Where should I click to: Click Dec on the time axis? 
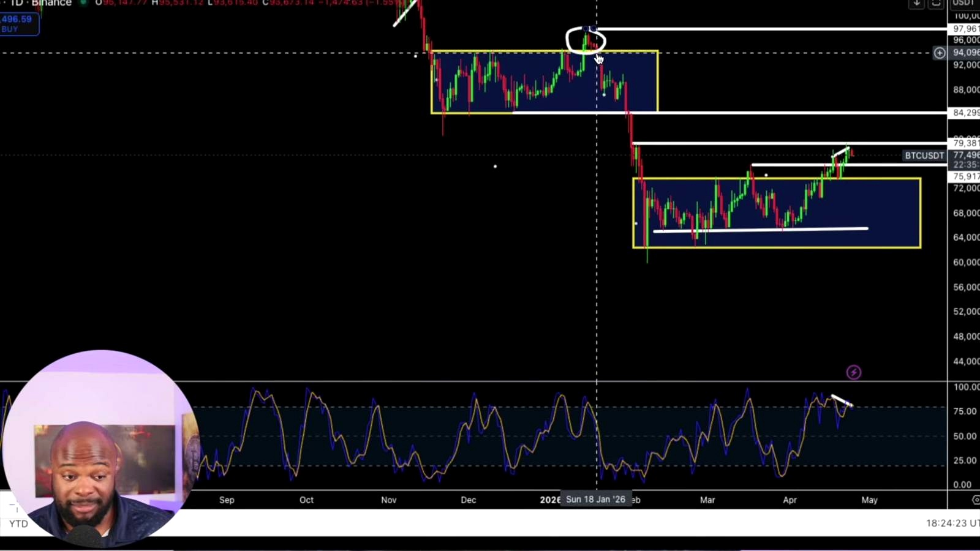click(468, 500)
